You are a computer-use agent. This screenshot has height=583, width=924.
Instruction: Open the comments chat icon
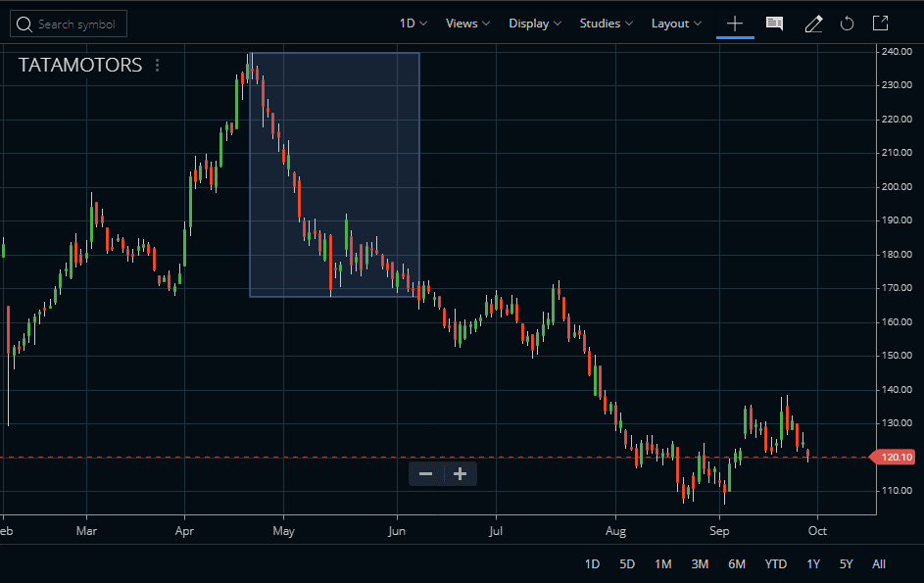click(774, 24)
